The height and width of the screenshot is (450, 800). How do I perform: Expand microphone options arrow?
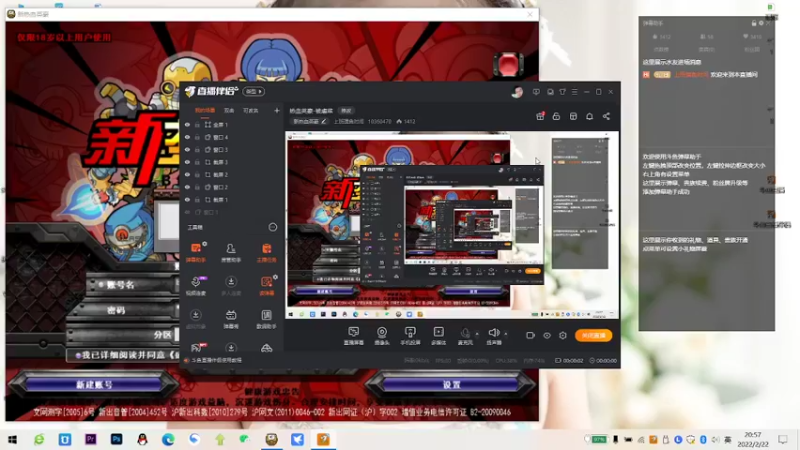[477, 334]
